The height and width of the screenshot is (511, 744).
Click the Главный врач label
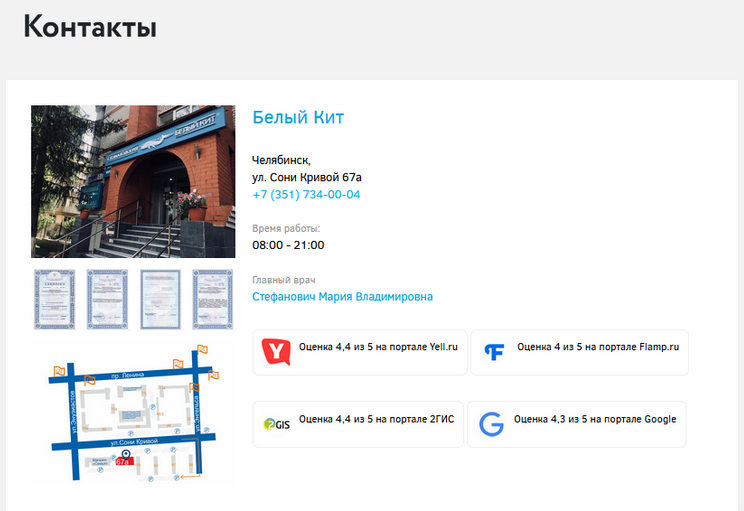pyautogui.click(x=283, y=280)
